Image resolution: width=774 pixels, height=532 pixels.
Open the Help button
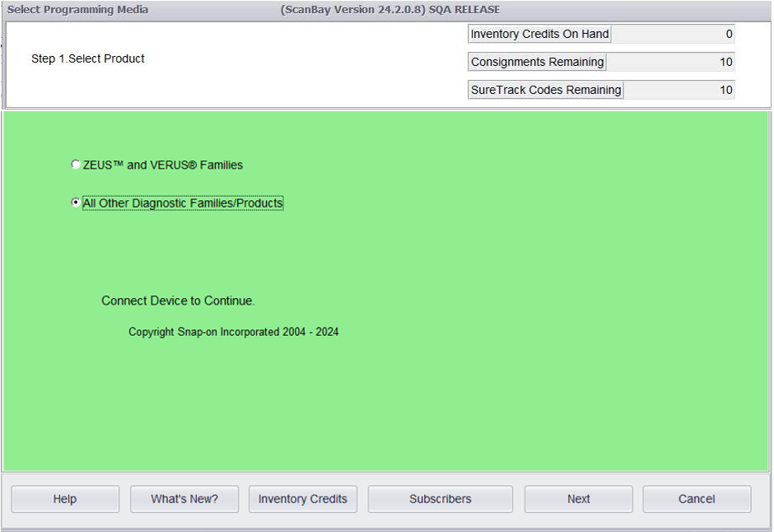coord(65,499)
